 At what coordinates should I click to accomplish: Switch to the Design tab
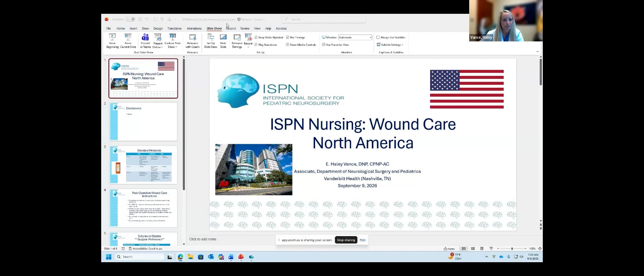pos(158,28)
